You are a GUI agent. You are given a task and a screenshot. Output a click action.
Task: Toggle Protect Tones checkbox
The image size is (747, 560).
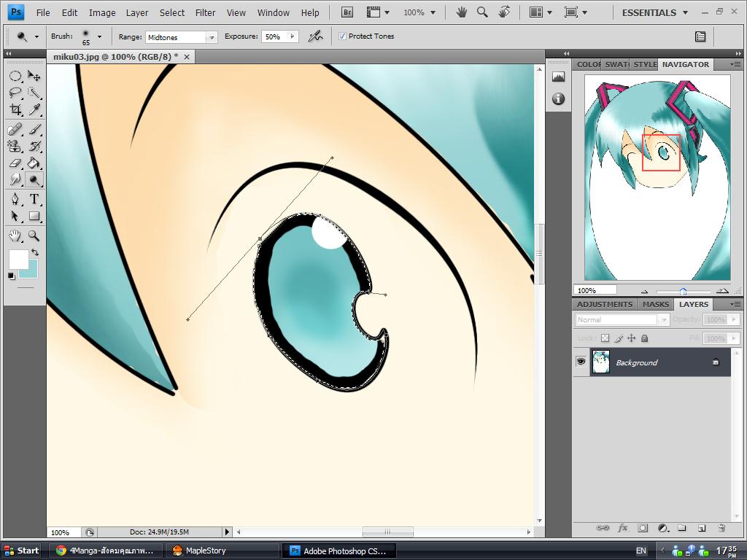tap(342, 36)
